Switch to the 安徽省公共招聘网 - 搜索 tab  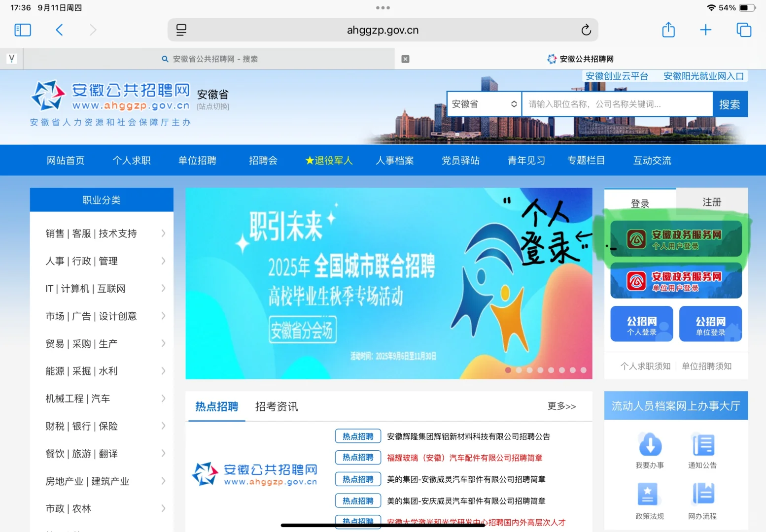pos(209,59)
